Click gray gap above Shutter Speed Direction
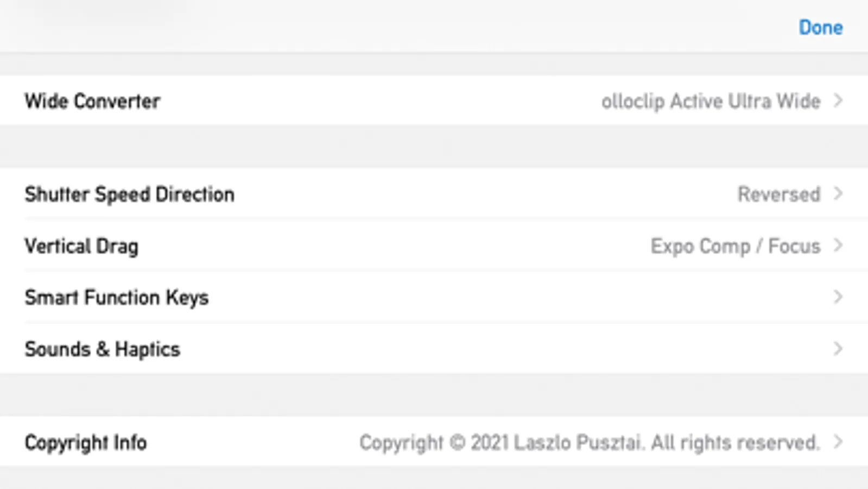Screen dimensions: 868x489 coord(434,147)
